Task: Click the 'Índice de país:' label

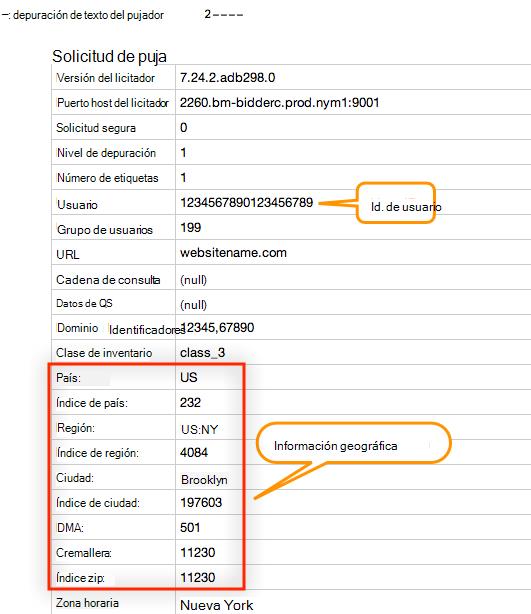Action: point(92,403)
